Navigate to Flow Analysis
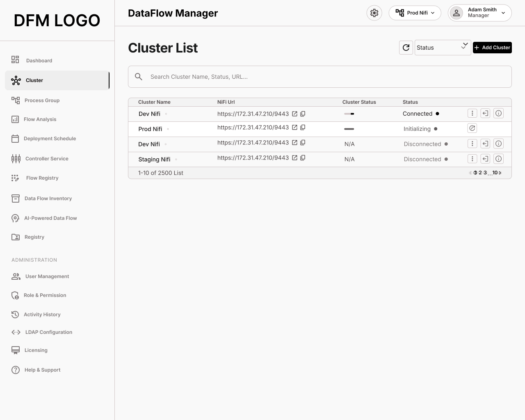 [34, 119]
